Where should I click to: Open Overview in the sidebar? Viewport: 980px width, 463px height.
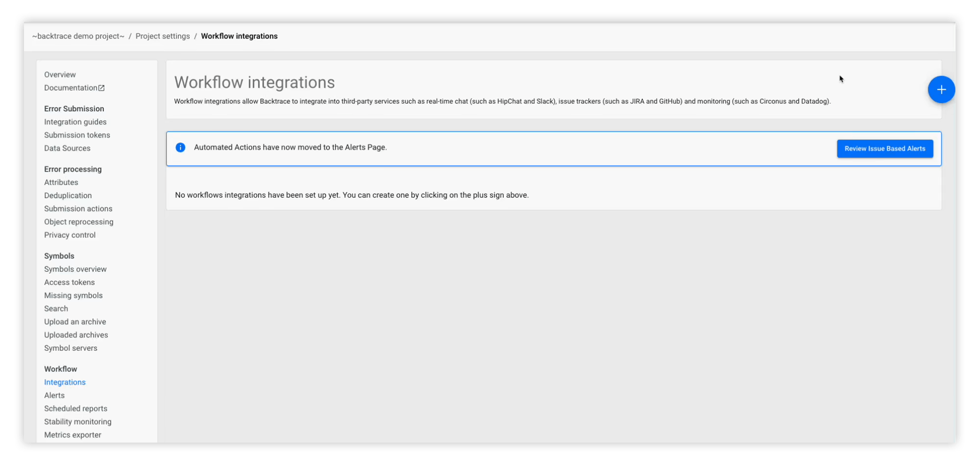coord(60,74)
